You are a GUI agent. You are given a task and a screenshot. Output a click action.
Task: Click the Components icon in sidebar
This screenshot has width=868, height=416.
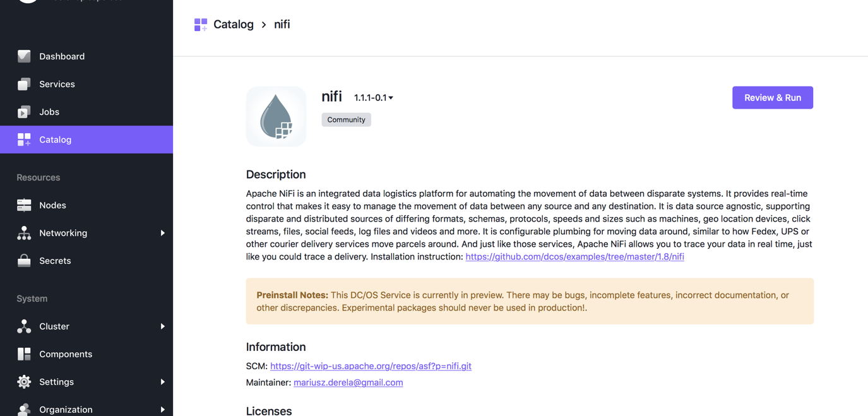pyautogui.click(x=24, y=354)
